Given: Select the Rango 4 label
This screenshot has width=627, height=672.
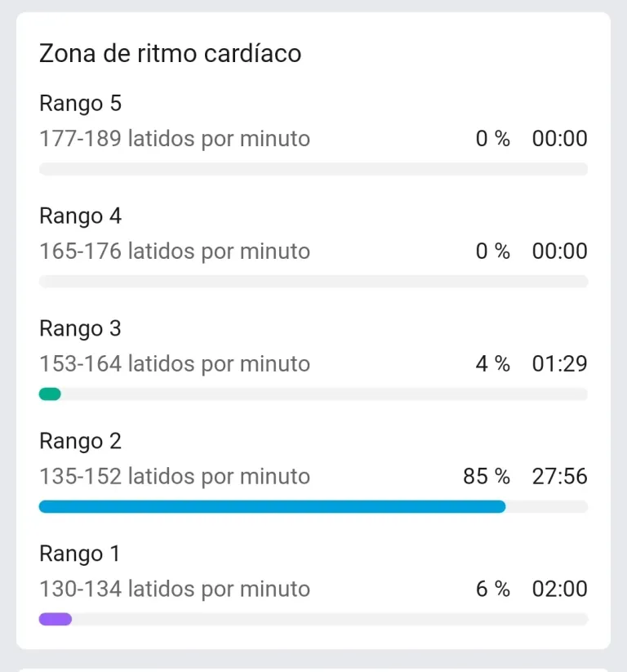Looking at the screenshot, I should 81,216.
